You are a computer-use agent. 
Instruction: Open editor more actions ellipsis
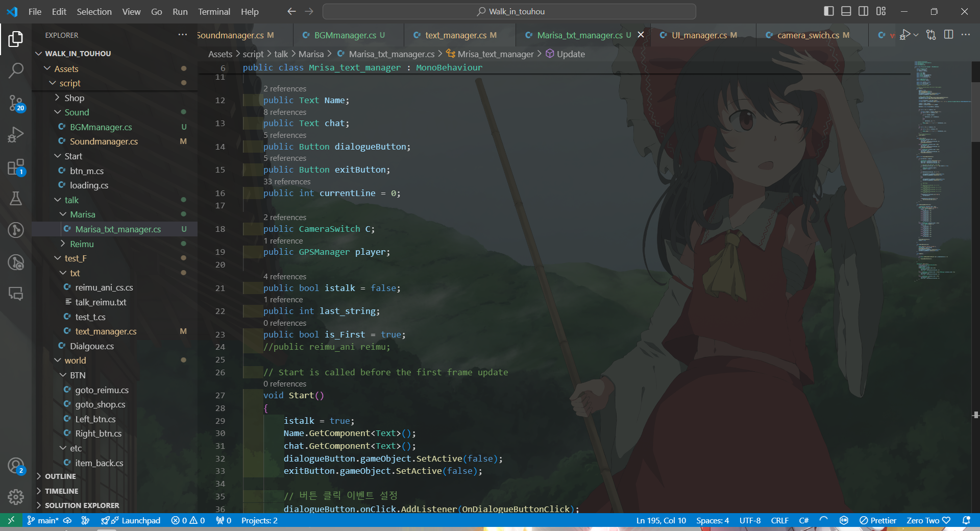(x=966, y=35)
